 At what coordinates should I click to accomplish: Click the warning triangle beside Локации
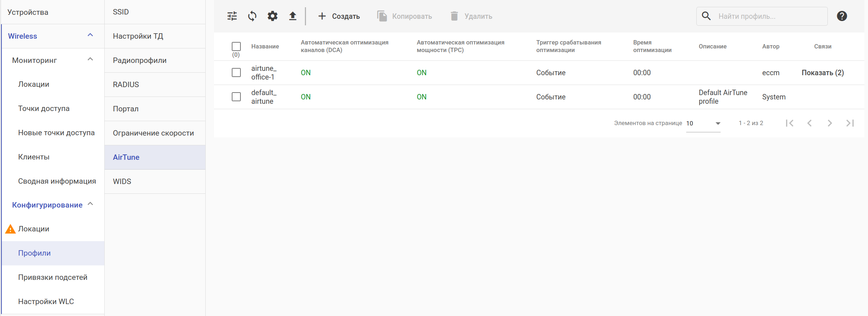pos(11,229)
